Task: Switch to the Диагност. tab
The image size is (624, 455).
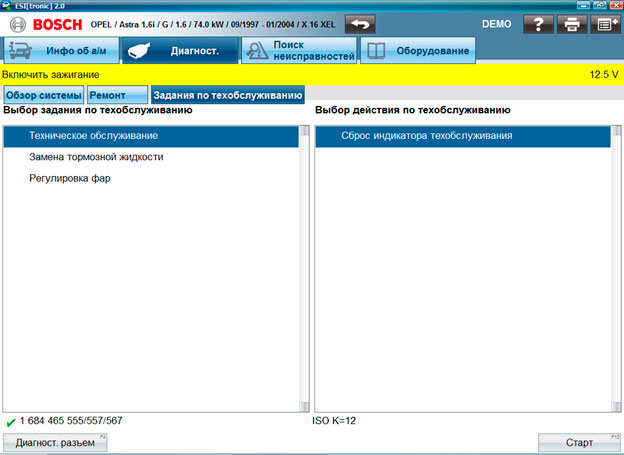Action: (180, 50)
